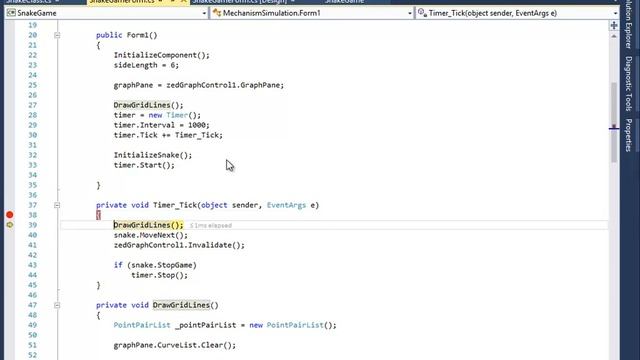
Task: Click 'timer.Tick += Timer_Tick;' statement
Action: pyautogui.click(x=168, y=135)
